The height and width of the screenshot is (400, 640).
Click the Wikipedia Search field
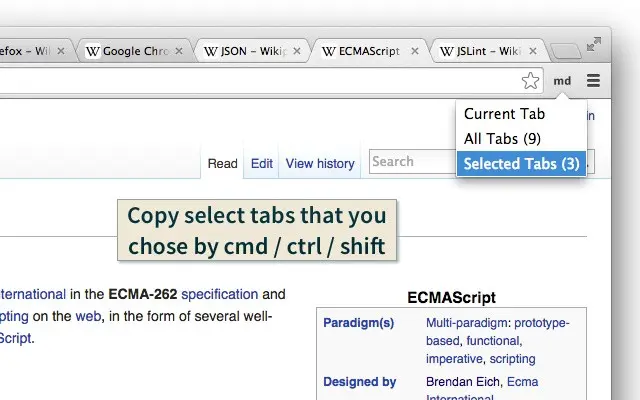click(x=410, y=161)
